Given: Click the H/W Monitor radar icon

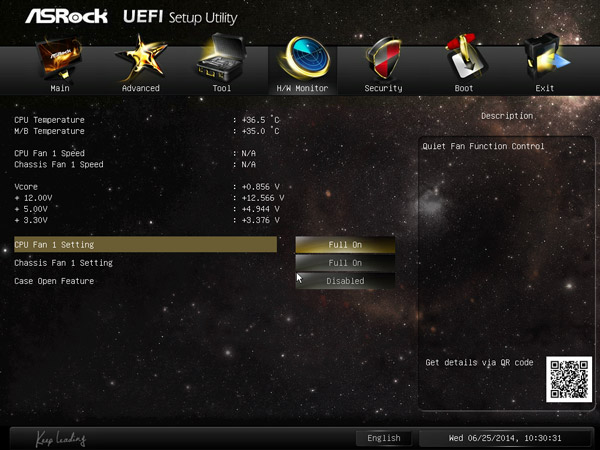Looking at the screenshot, I should (x=304, y=57).
